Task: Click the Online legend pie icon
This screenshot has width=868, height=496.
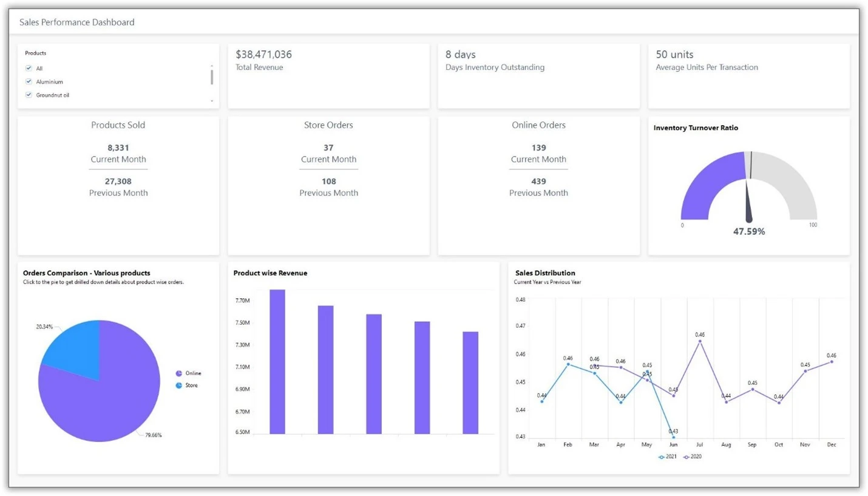Action: point(179,373)
